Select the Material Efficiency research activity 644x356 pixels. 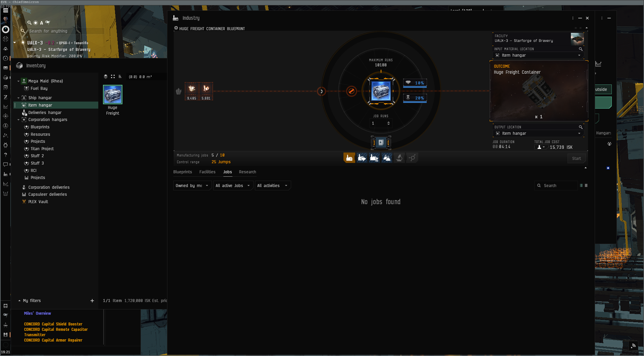click(362, 158)
